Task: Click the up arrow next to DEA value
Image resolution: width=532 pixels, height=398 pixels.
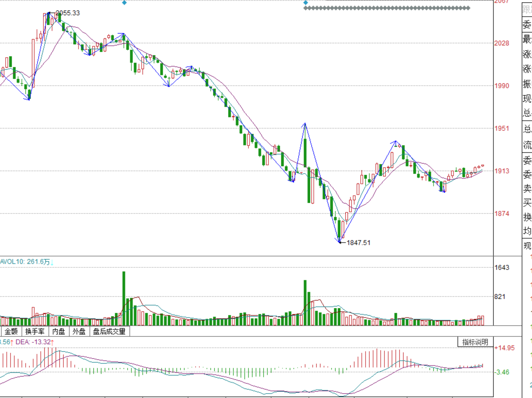Action: [x=53, y=342]
